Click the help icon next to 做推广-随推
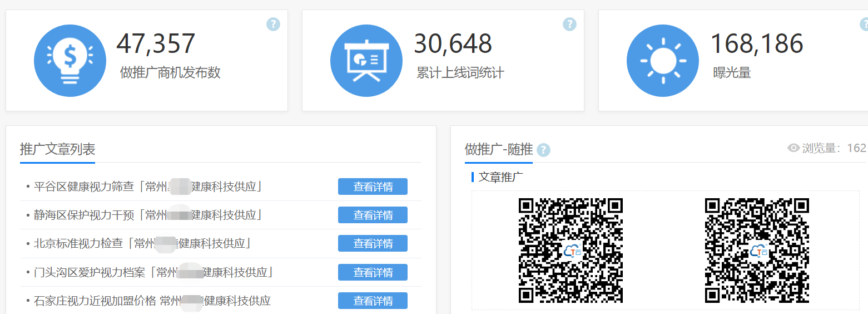The width and height of the screenshot is (868, 314). click(x=543, y=150)
